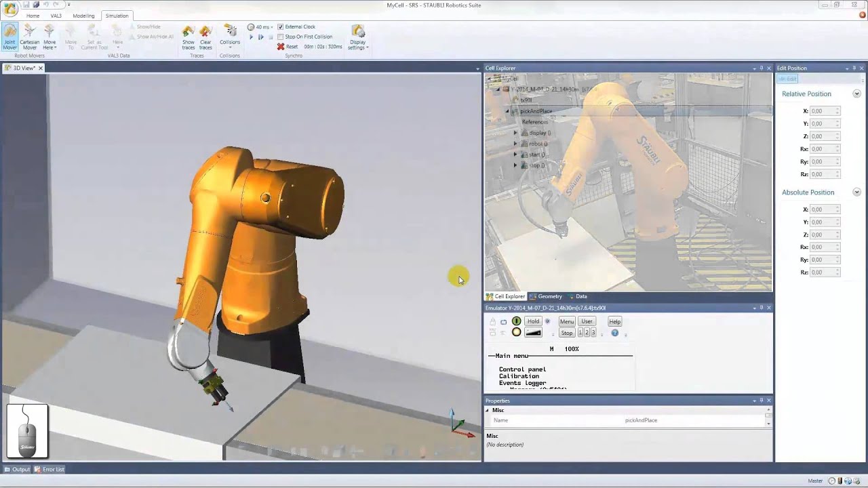Click the speed ramp button in Emulator
The width and height of the screenshot is (868, 488).
[533, 333]
